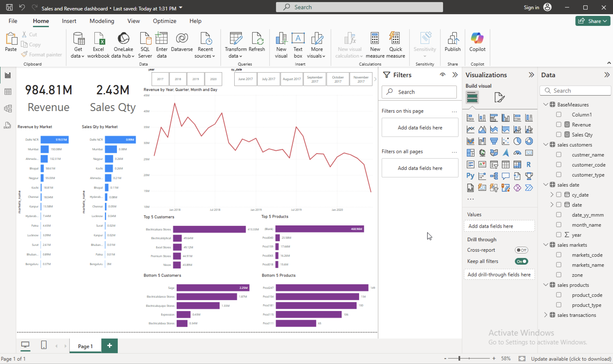Open the Model view sidebar icon
This screenshot has height=364, width=613.
(x=8, y=108)
